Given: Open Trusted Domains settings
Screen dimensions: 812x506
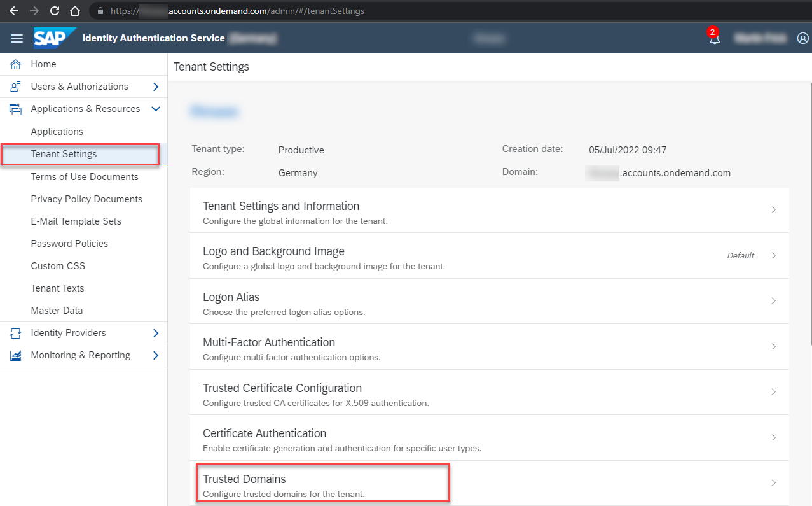Looking at the screenshot, I should coord(490,483).
